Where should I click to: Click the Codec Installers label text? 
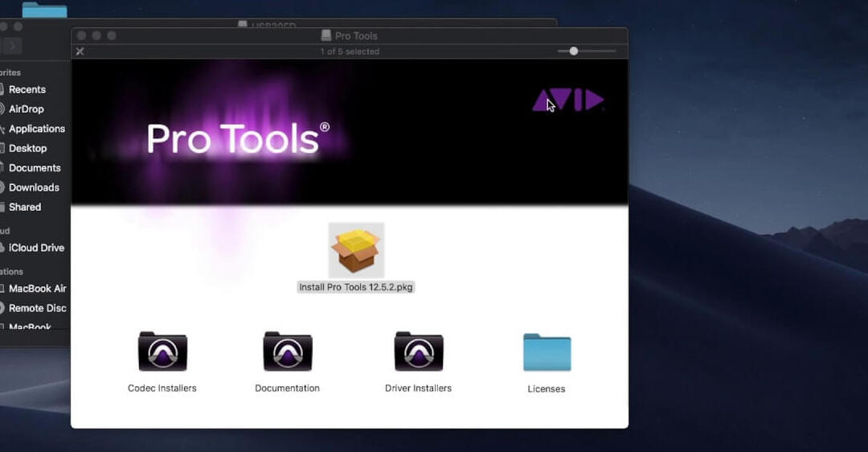(x=162, y=388)
